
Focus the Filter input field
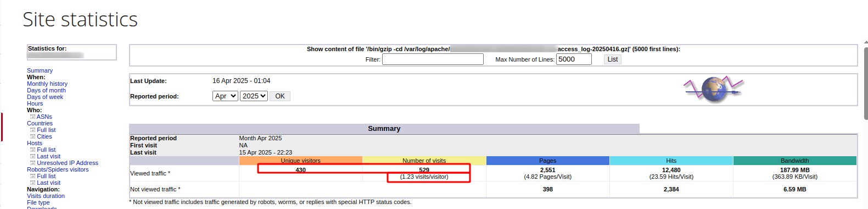tap(433, 59)
